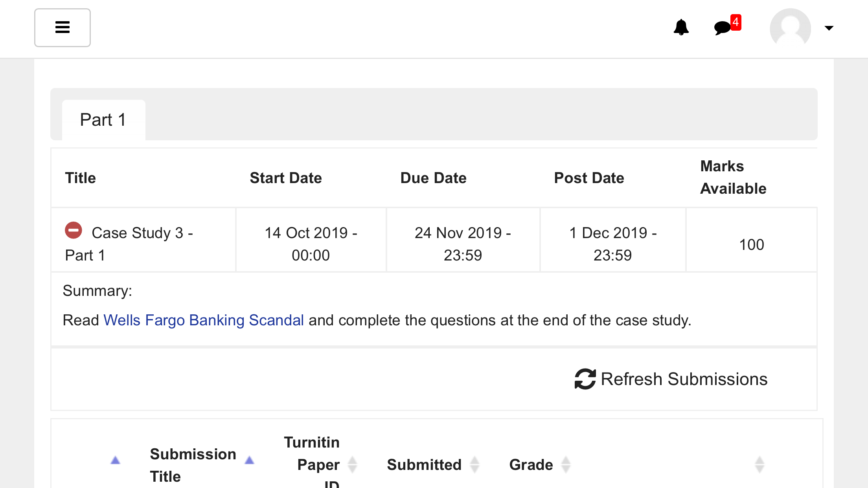This screenshot has height=488, width=868.
Task: Open the notifications bell
Action: click(x=681, y=27)
